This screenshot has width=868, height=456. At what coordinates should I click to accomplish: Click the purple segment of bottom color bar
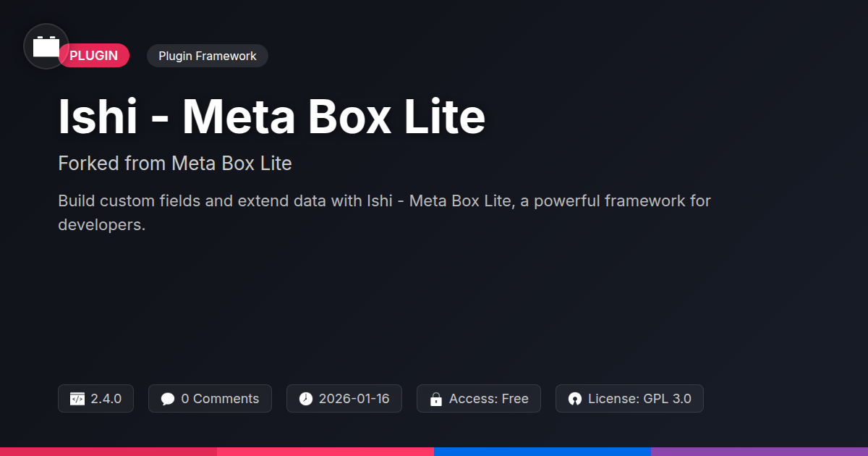tap(759, 451)
